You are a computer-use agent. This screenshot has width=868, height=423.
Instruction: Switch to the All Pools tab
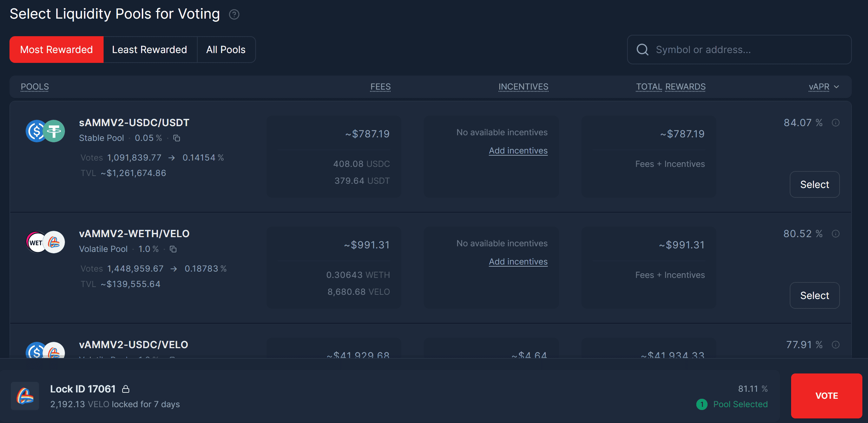[x=226, y=50]
